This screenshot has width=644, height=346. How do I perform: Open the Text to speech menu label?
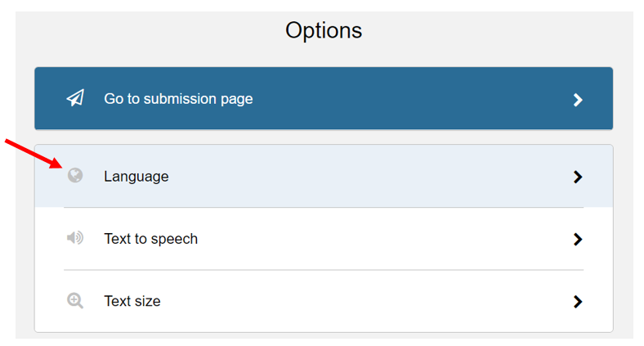[150, 239]
